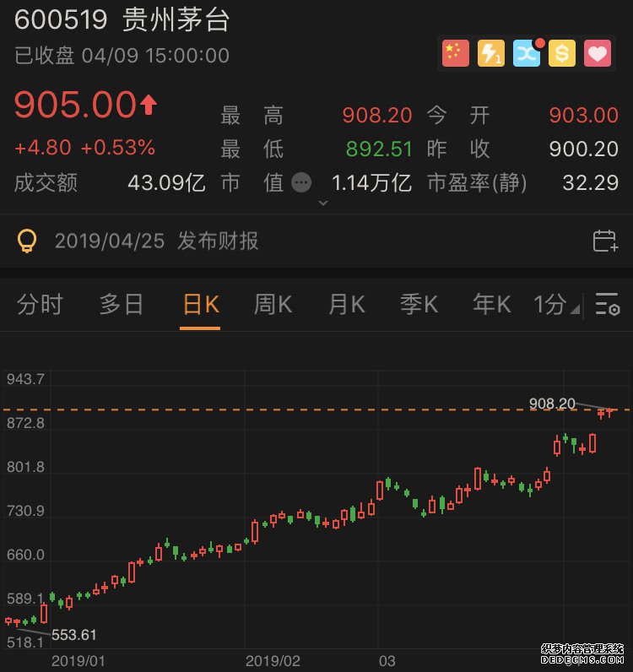The height and width of the screenshot is (672, 633).
Task: Tap the yellow dollar sign icon
Action: [x=562, y=53]
